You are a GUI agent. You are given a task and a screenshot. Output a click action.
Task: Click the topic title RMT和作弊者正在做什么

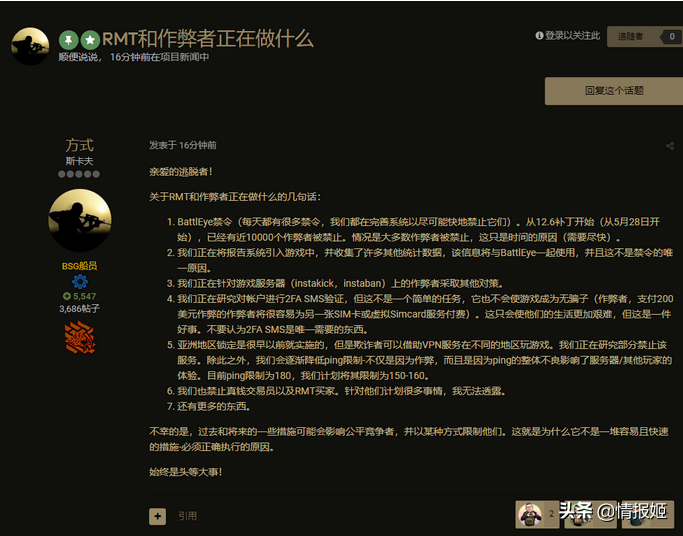point(208,39)
